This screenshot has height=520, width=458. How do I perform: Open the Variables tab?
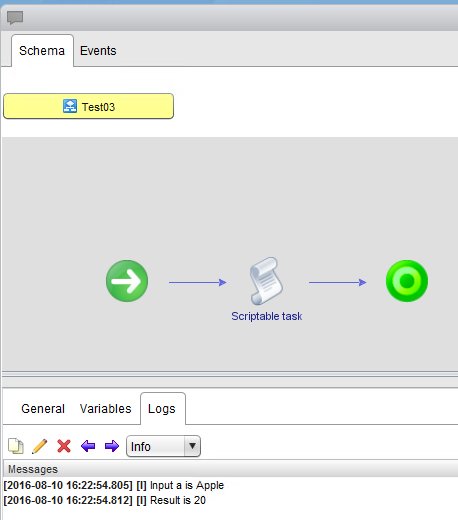click(105, 409)
